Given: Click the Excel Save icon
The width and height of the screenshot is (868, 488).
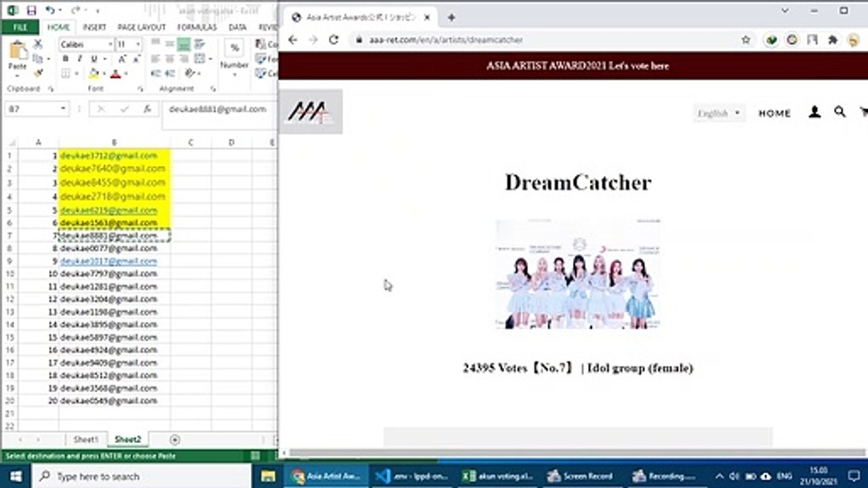Looking at the screenshot, I should (31, 11).
